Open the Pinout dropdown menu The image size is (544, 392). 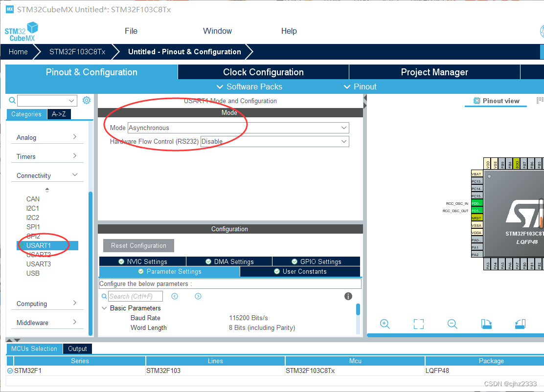tap(360, 87)
